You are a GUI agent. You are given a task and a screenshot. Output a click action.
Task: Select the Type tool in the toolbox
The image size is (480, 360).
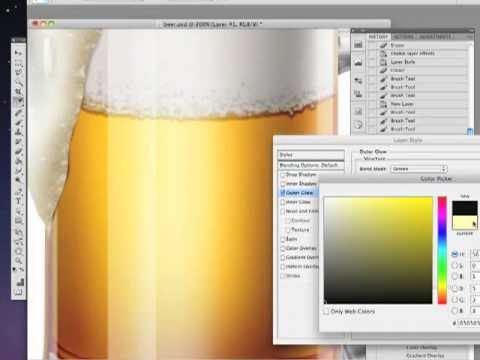(x=18, y=201)
